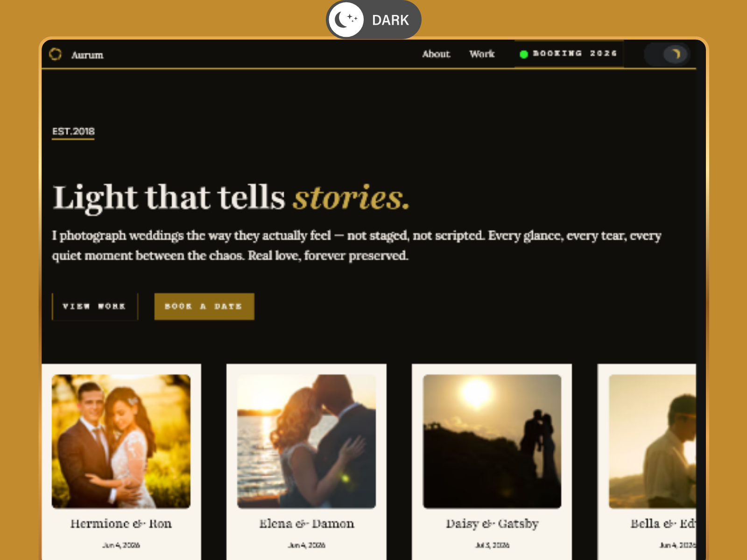The image size is (747, 560).
Task: Open the About nav link
Action: click(436, 54)
